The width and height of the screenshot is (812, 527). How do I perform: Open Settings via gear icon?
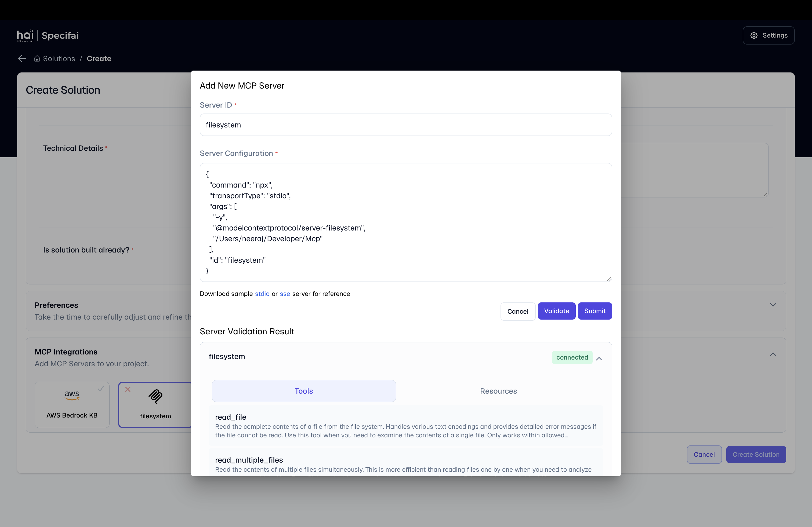click(x=754, y=35)
